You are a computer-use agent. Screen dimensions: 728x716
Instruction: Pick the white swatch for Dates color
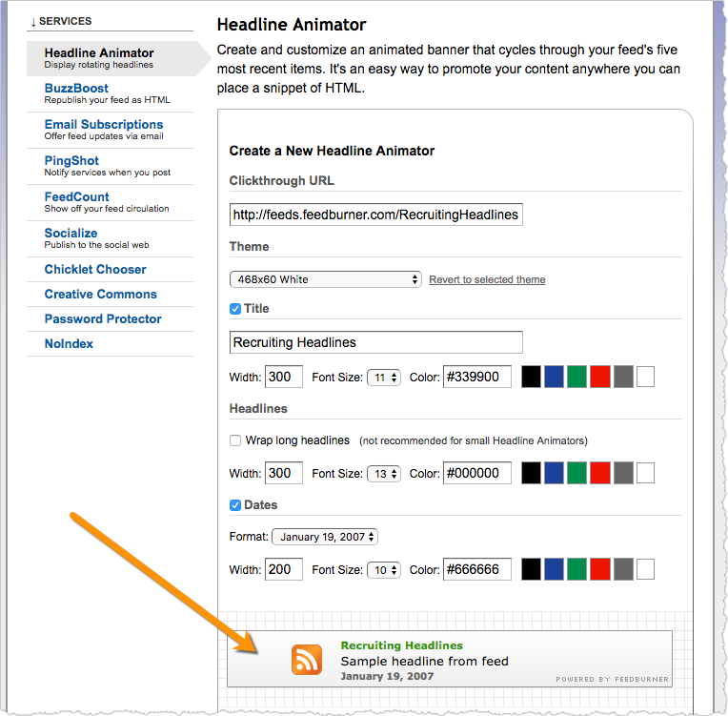pos(645,569)
